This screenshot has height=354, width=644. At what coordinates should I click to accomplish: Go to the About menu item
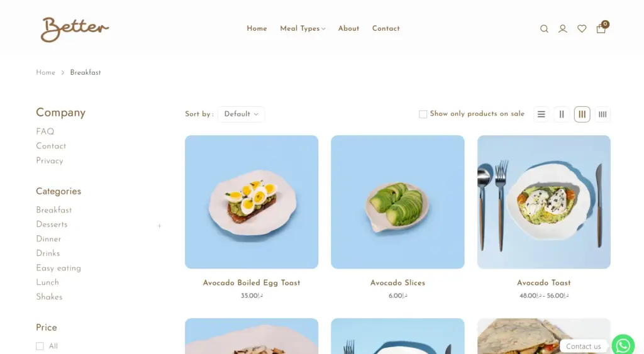pos(348,28)
